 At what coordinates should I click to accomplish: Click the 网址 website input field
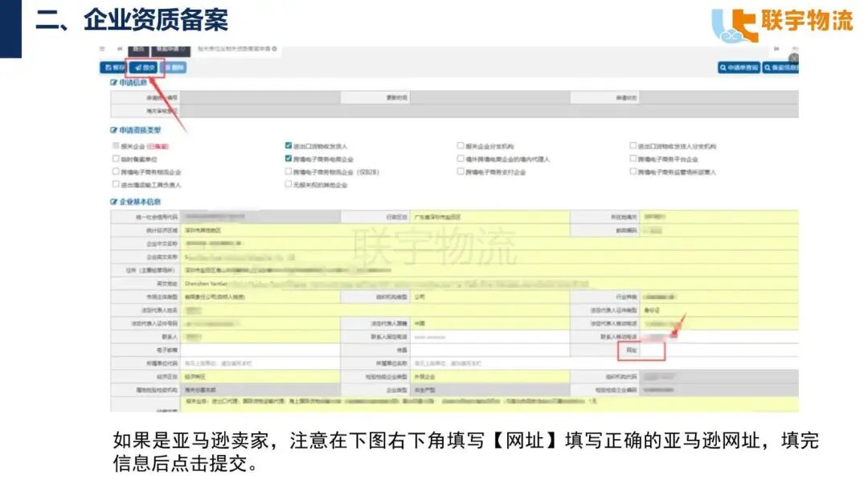(653, 351)
